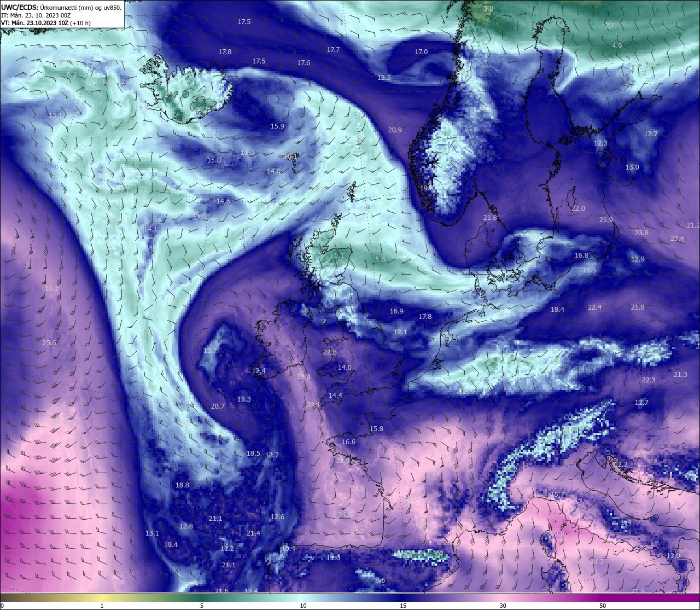
Task: Click the 'UWC/ECDS: Úrkomumætti (mm) og uv850.' title
Action: [x=61, y=7]
